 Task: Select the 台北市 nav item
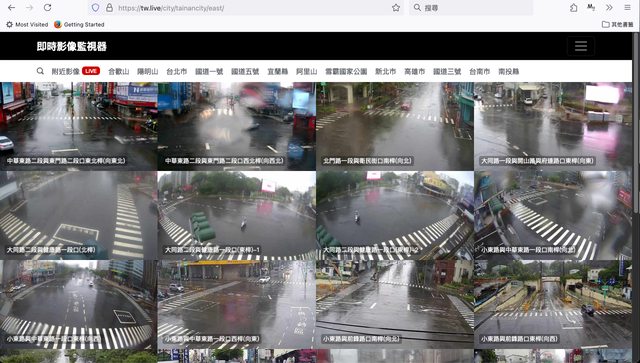(176, 71)
